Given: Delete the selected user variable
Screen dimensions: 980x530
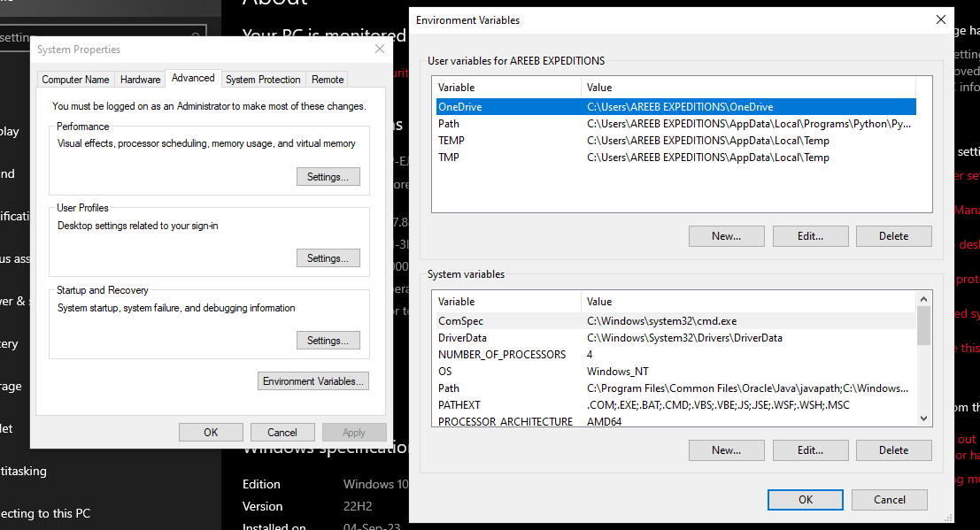Looking at the screenshot, I should coord(893,236).
